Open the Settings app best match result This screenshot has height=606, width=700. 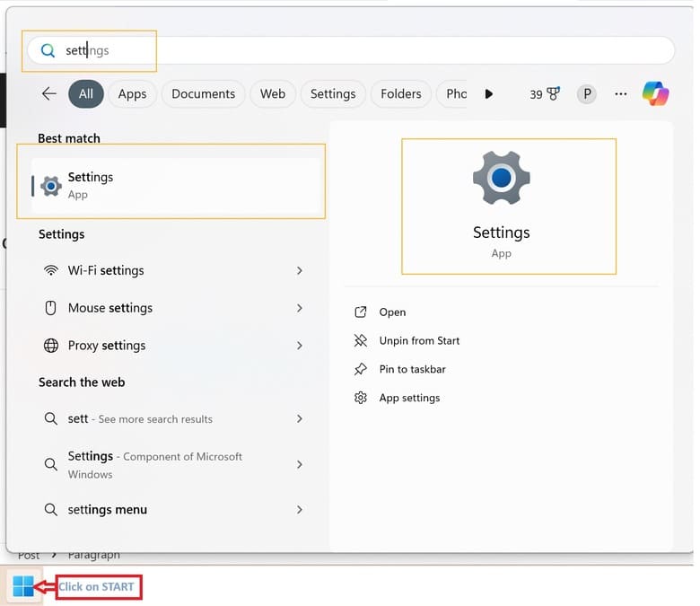click(177, 185)
